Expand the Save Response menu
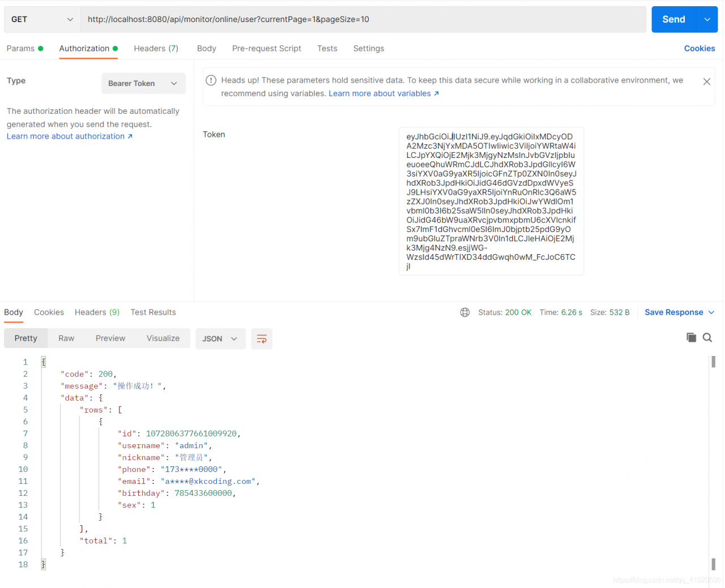Viewport: 725px width, 588px height. click(679, 312)
